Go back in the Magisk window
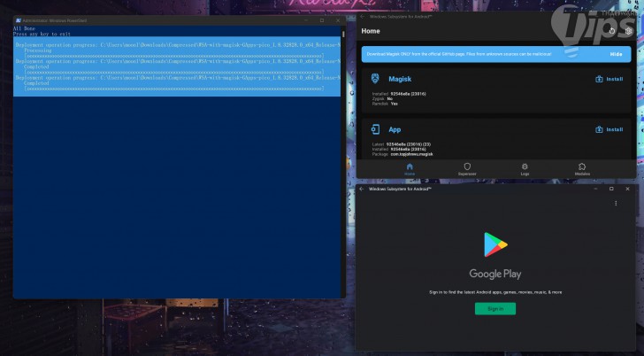This screenshot has width=644, height=356. [363, 17]
